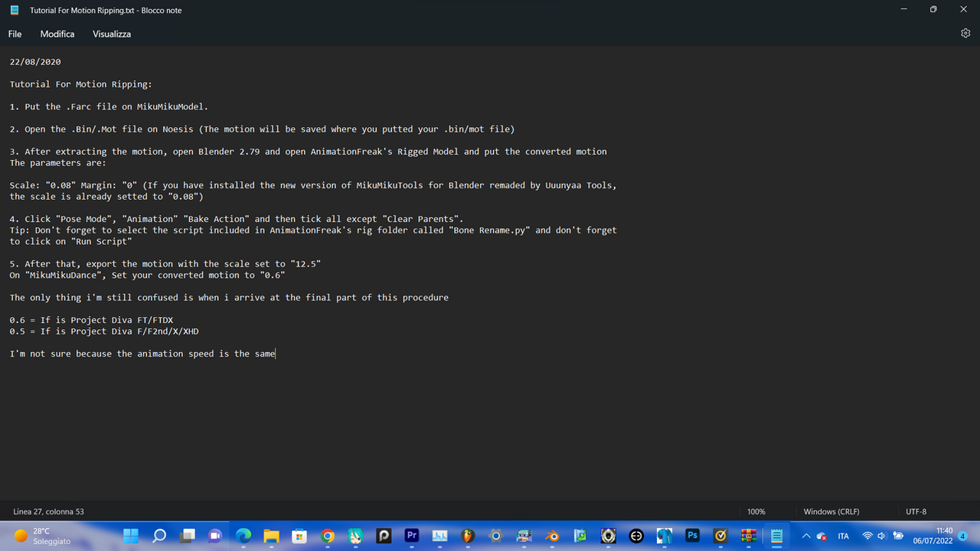The width and height of the screenshot is (980, 551).
Task: Click line starting 'Scale: "0.08" Margin: "0"'
Action: pyautogui.click(x=313, y=185)
